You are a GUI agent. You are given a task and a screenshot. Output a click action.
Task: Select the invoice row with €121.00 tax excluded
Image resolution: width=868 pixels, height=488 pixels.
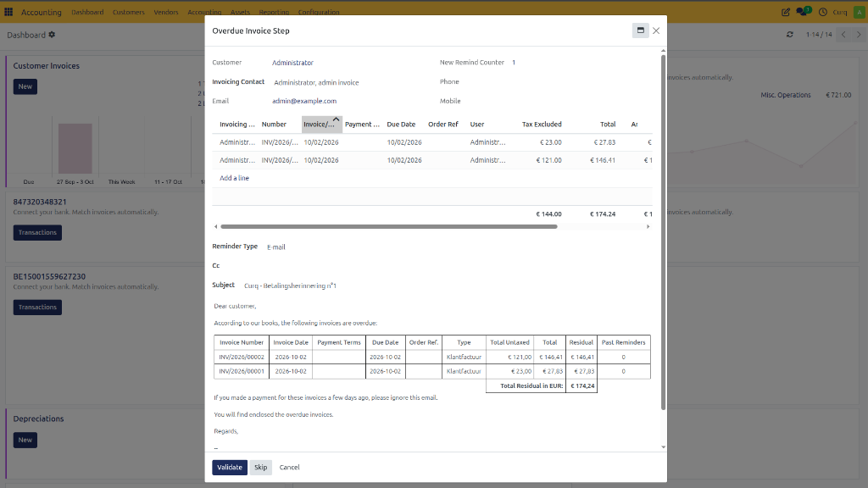coord(432,160)
